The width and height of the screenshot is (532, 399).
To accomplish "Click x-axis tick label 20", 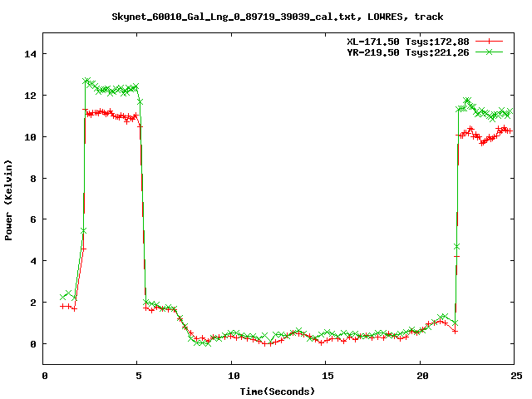I will coord(422,376).
